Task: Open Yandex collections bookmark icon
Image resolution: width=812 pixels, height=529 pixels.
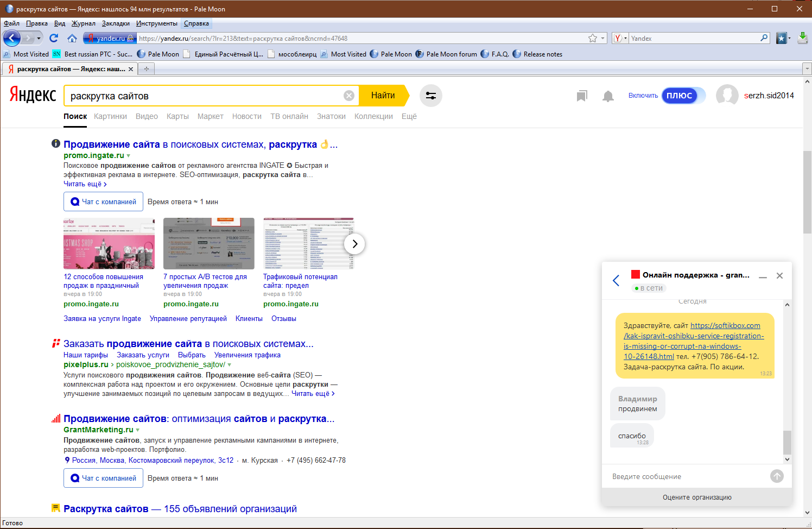Action: click(x=582, y=96)
